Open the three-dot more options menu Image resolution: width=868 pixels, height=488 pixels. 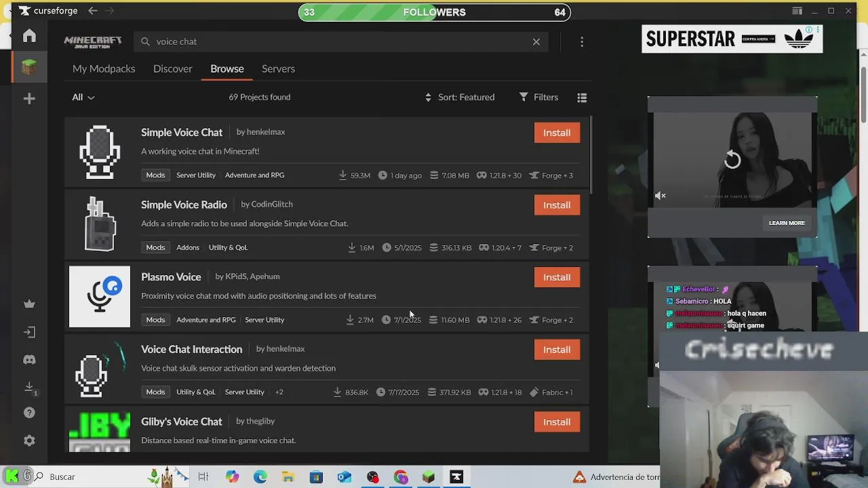(582, 42)
